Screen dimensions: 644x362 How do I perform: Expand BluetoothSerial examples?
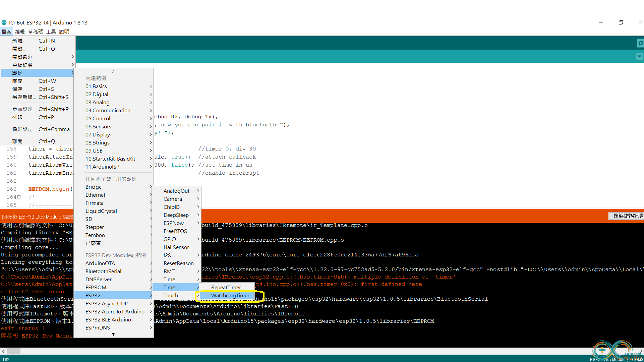[x=114, y=271]
